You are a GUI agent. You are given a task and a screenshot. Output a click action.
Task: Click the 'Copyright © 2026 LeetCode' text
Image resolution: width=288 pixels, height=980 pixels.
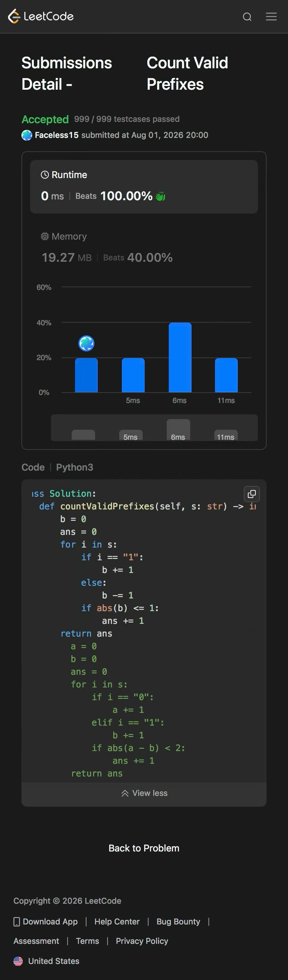(67, 900)
